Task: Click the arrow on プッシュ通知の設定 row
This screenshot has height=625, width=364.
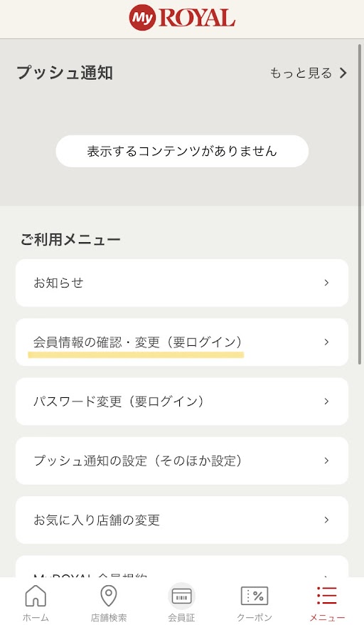Action: click(326, 461)
